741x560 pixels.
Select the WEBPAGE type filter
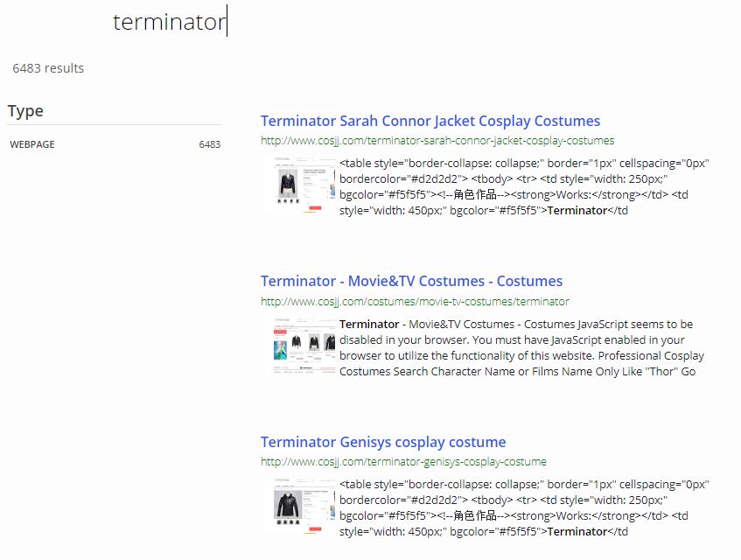point(32,144)
